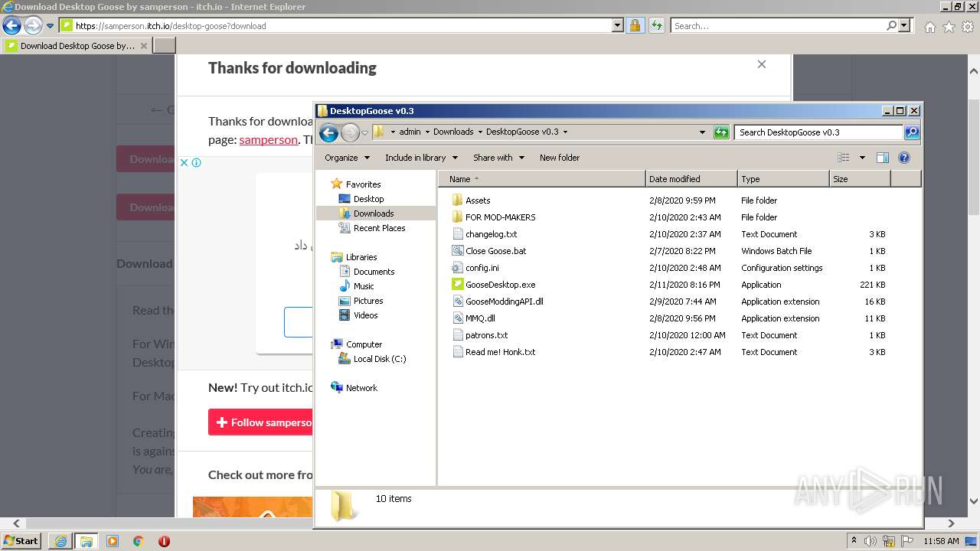Expand the IE address bar dropdown
Viewport: 980px width, 551px height.
[x=618, y=25]
